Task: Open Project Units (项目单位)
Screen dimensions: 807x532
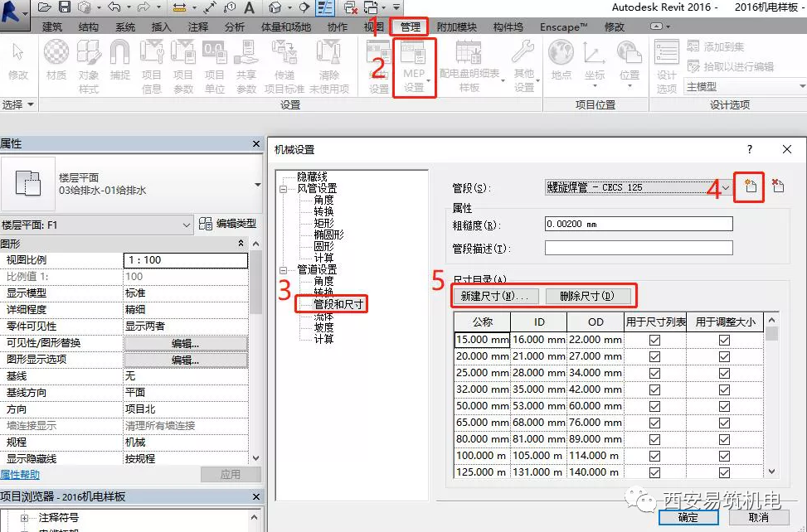Action: tap(214, 67)
